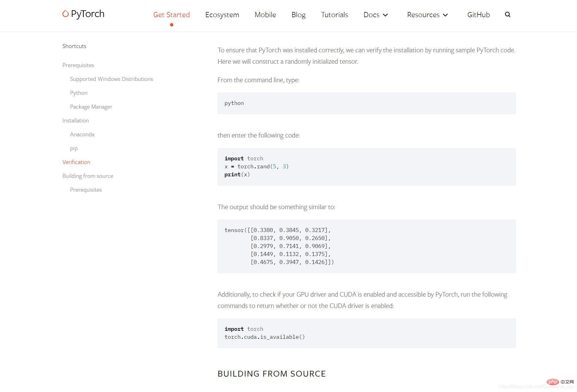Go to the Ecosystem menu item
577x392 pixels.
pos(222,15)
